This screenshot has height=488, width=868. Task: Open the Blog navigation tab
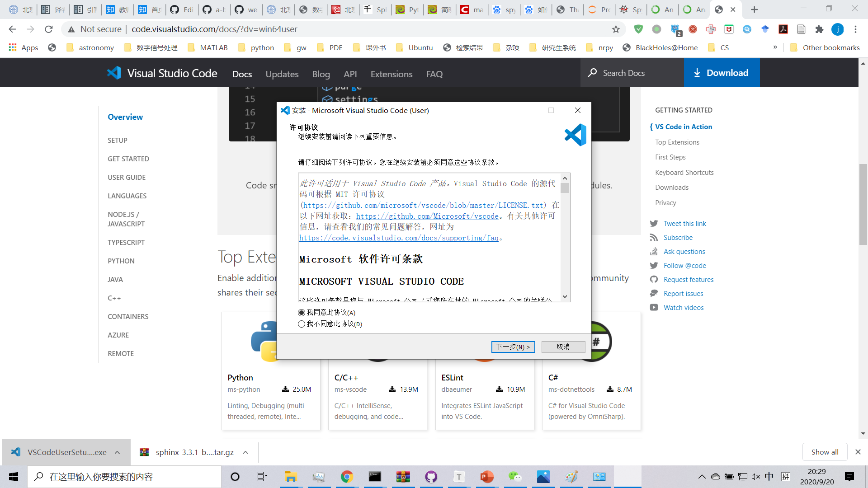click(x=321, y=74)
